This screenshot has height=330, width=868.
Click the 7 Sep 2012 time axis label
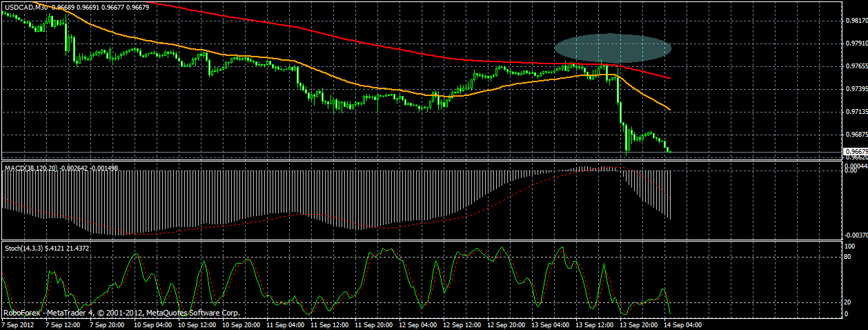[x=17, y=324]
